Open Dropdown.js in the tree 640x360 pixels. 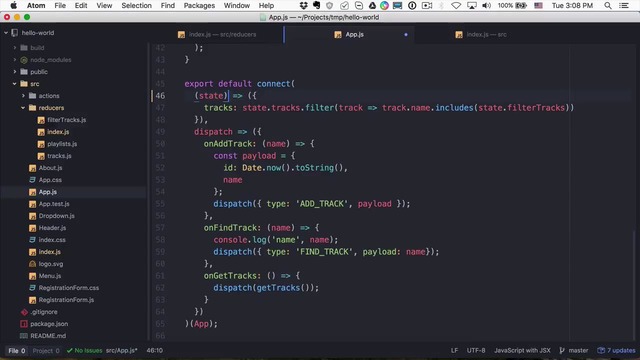pos(56,216)
